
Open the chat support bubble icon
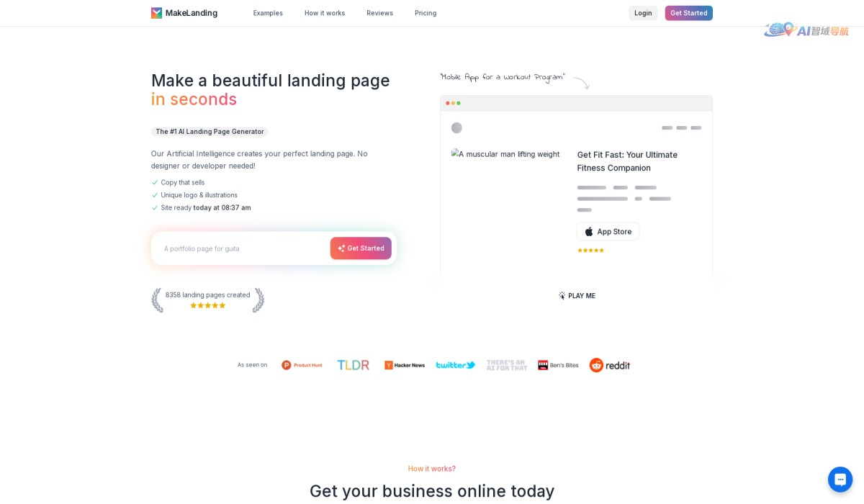coord(840,480)
